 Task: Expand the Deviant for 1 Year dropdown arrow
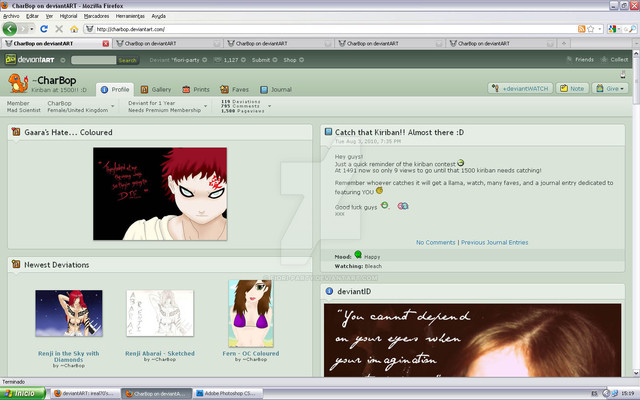pyautogui.click(x=205, y=107)
